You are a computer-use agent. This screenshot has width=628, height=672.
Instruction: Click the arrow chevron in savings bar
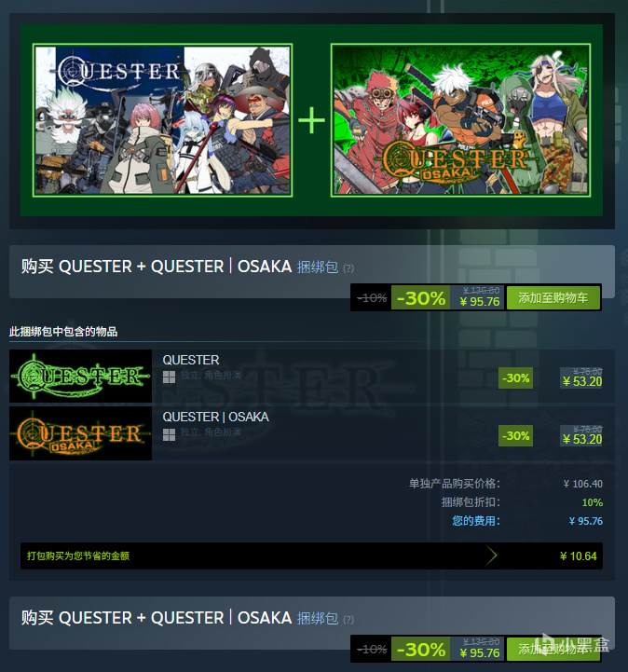tap(491, 555)
